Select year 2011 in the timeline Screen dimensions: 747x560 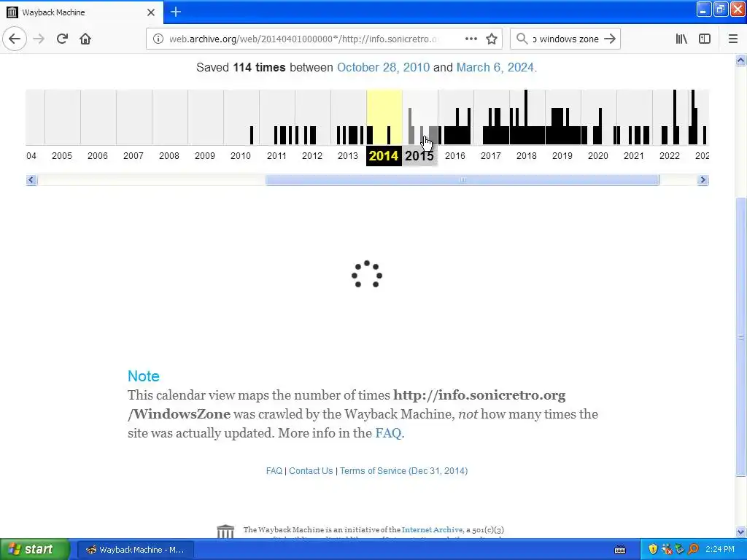[x=276, y=156]
